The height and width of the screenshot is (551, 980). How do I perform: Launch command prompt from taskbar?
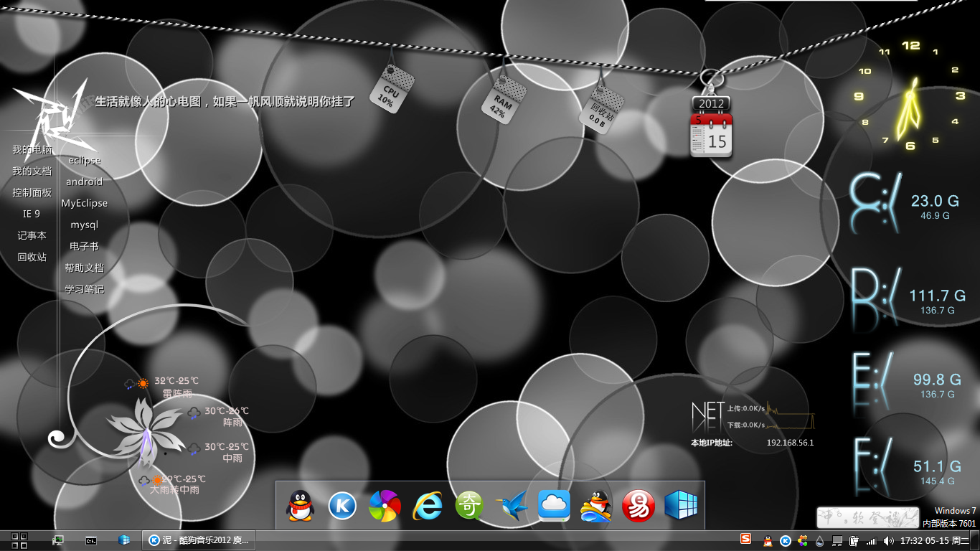pos(91,540)
